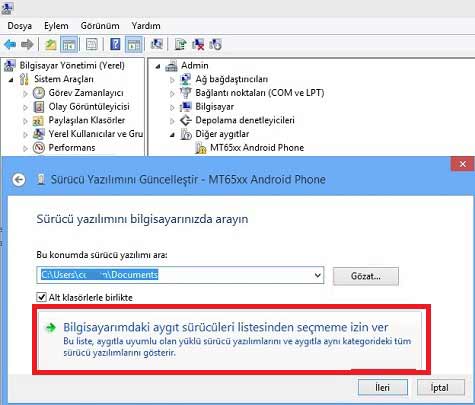Open the Eylem menu
The image size is (475, 405).
coord(56,26)
